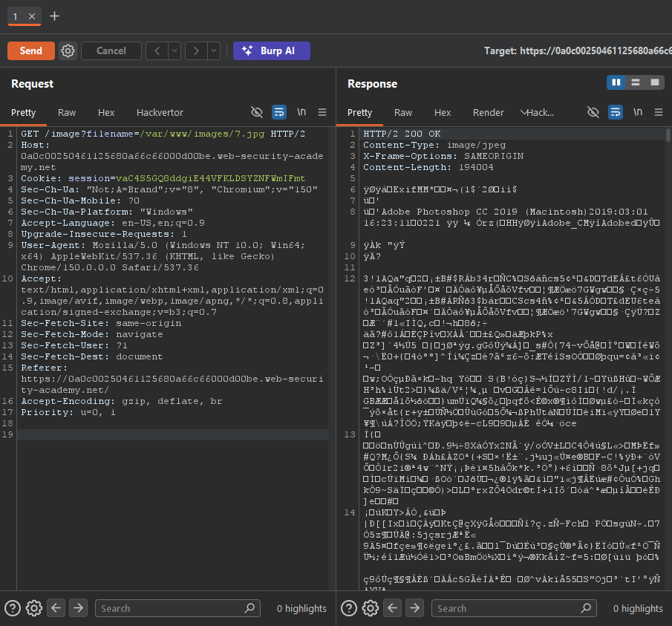The height and width of the screenshot is (626, 672).
Task: Select Repeater tab 1
Action: [x=16, y=16]
